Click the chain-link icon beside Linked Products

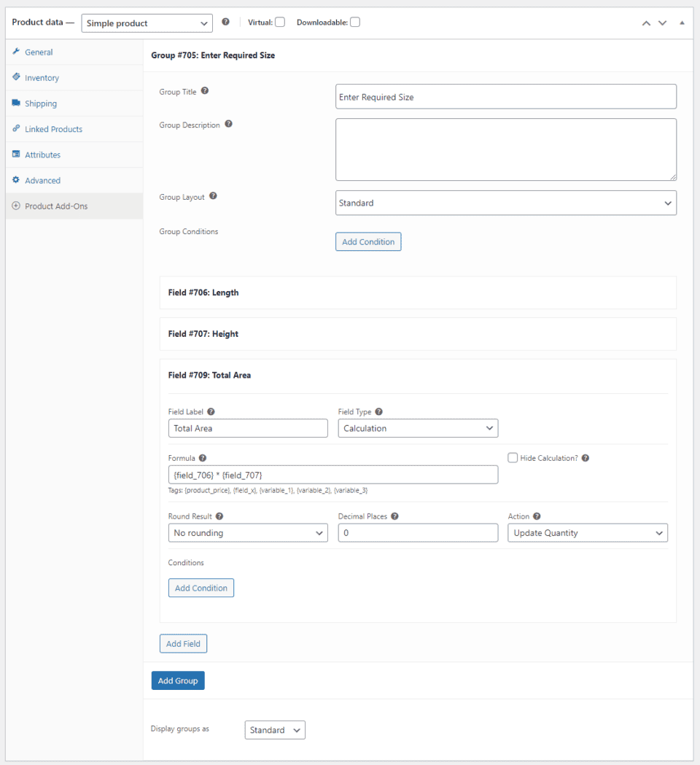point(16,129)
